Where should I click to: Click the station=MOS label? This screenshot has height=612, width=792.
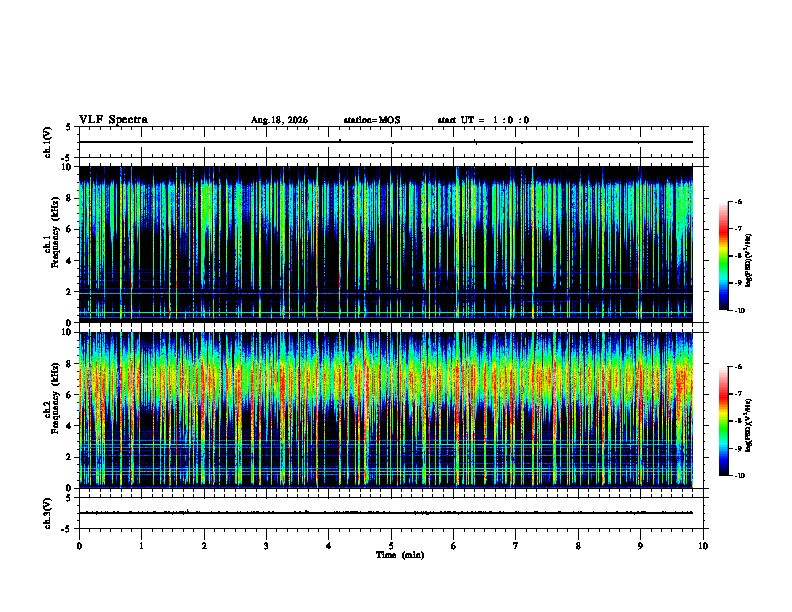(372, 120)
